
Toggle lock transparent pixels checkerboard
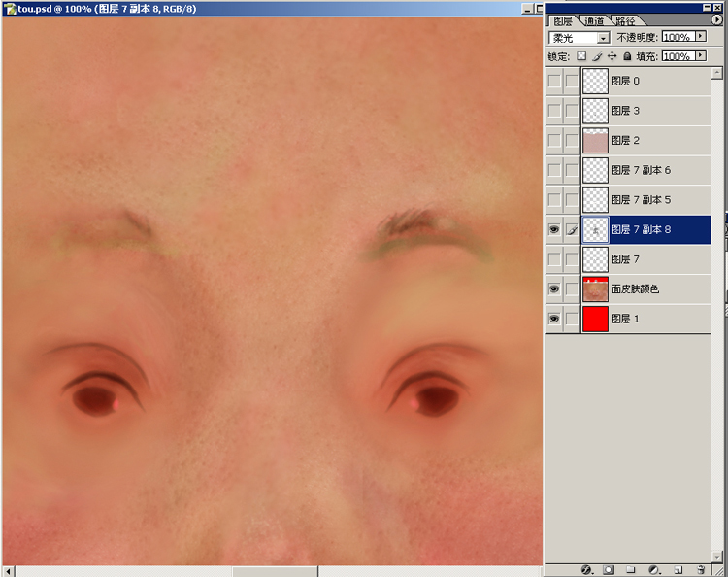pos(581,56)
